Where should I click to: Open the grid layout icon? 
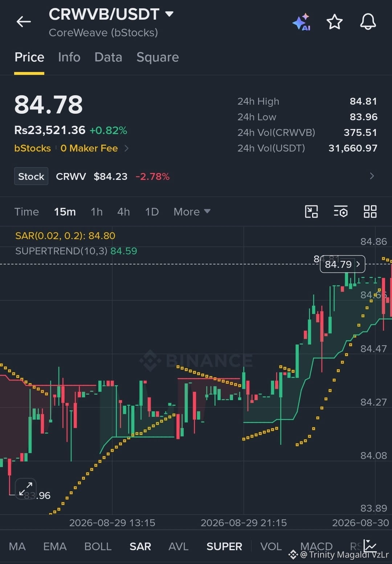(370, 211)
